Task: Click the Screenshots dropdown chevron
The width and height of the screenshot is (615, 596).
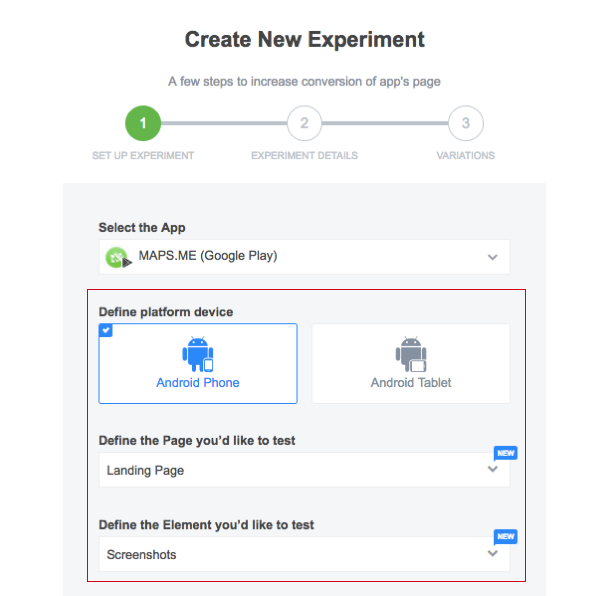Action: click(493, 553)
